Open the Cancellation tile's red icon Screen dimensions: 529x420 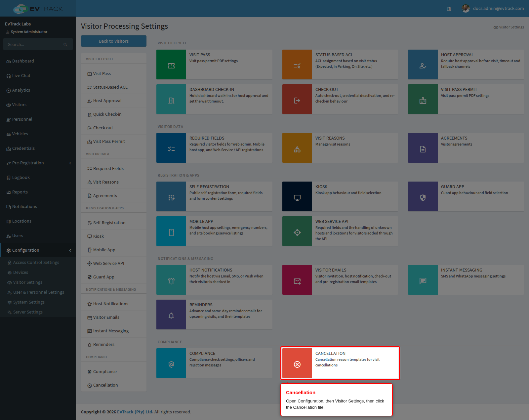click(297, 363)
